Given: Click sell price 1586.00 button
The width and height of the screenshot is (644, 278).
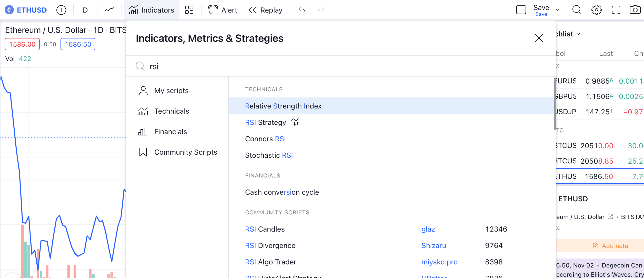Looking at the screenshot, I should pos(22,44).
